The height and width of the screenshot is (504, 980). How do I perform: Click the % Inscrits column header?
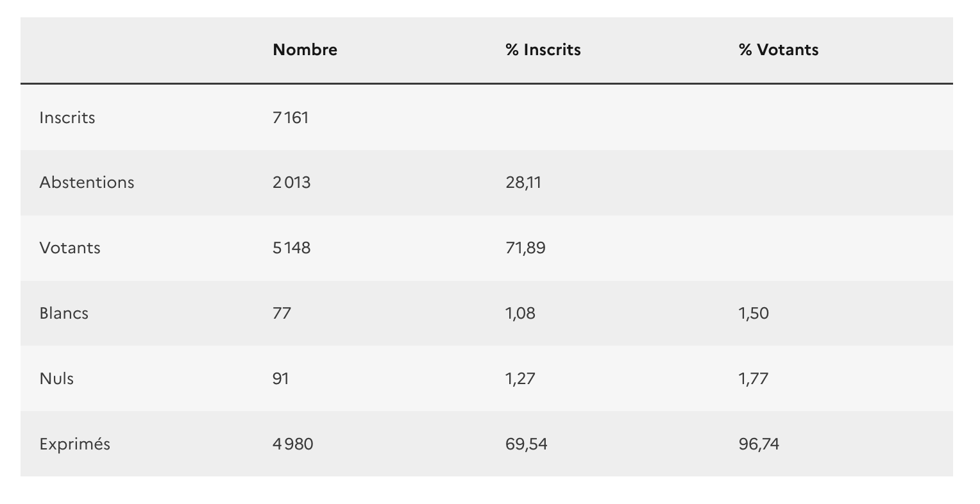pyautogui.click(x=543, y=50)
